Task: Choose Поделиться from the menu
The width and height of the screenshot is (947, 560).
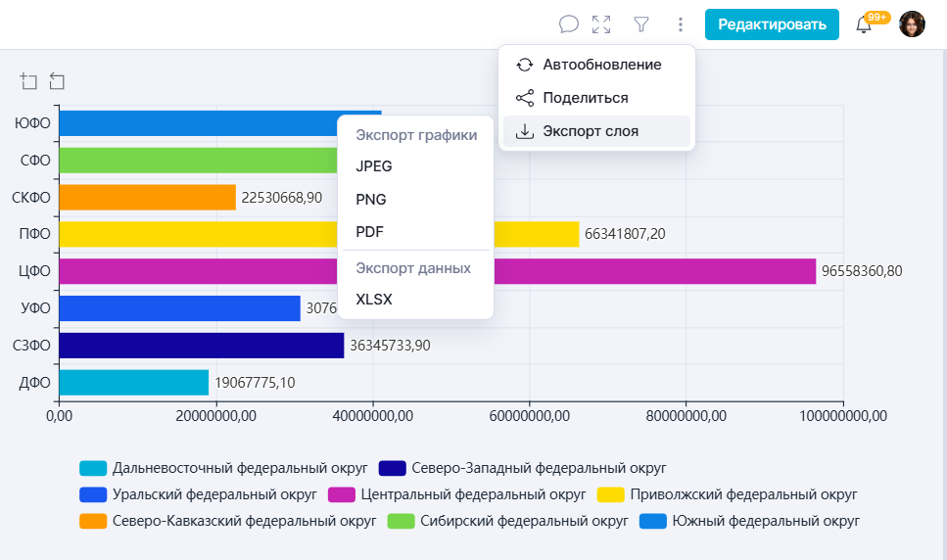Action: tap(585, 98)
